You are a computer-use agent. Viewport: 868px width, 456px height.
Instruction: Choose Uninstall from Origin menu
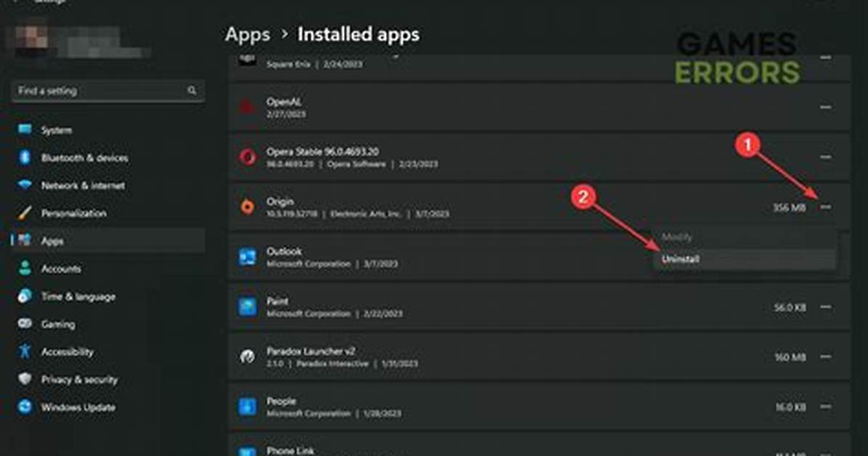[x=745, y=259]
